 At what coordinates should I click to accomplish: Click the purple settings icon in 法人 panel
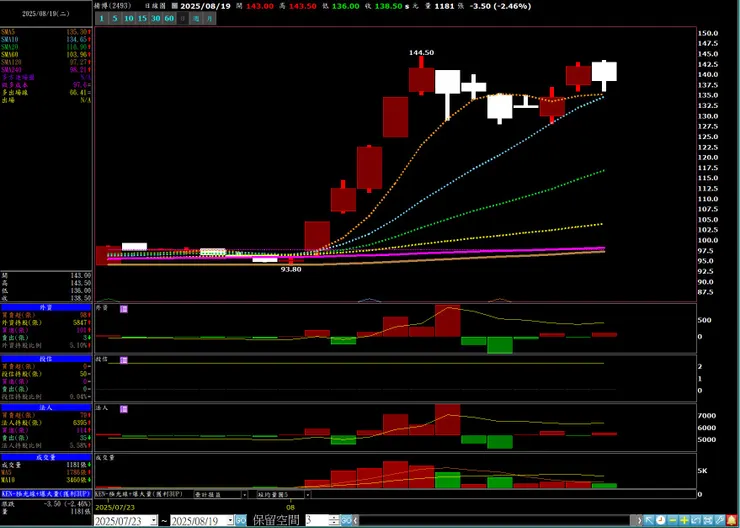point(124,409)
